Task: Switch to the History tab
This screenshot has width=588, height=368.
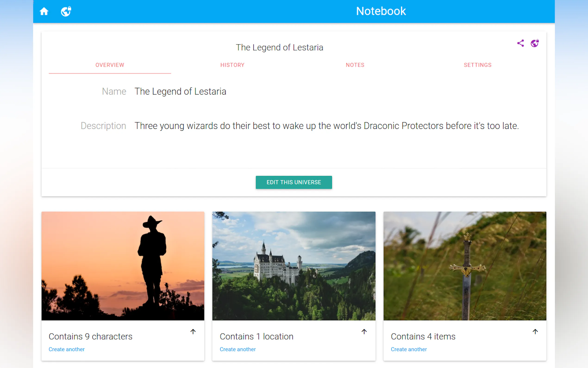Action: (232, 65)
